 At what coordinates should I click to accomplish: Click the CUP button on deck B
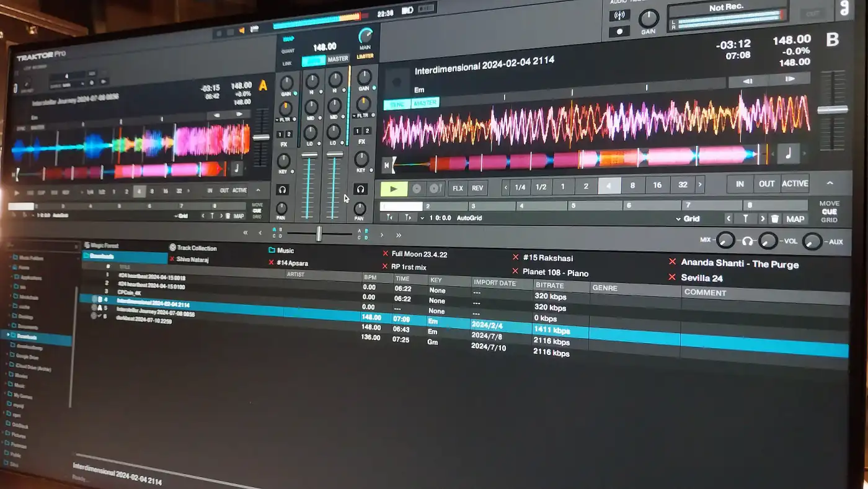[x=435, y=188]
